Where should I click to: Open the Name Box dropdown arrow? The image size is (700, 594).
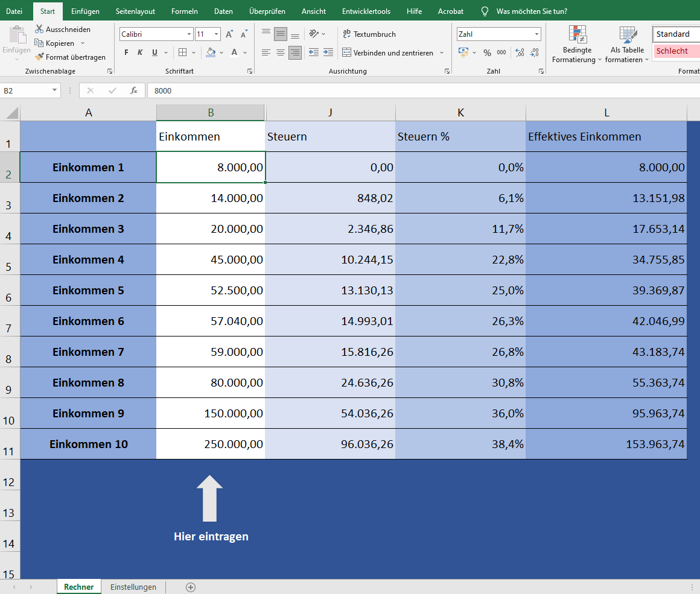pos(55,90)
